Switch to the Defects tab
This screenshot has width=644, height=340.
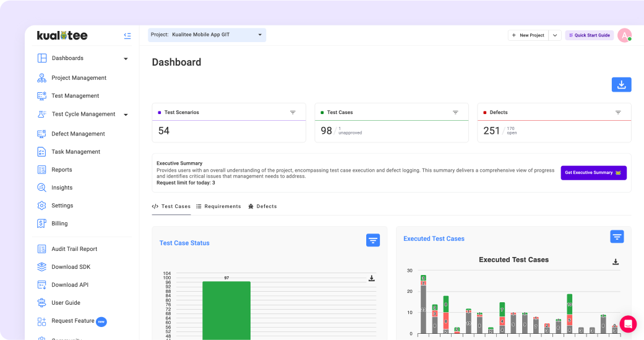pos(262,206)
